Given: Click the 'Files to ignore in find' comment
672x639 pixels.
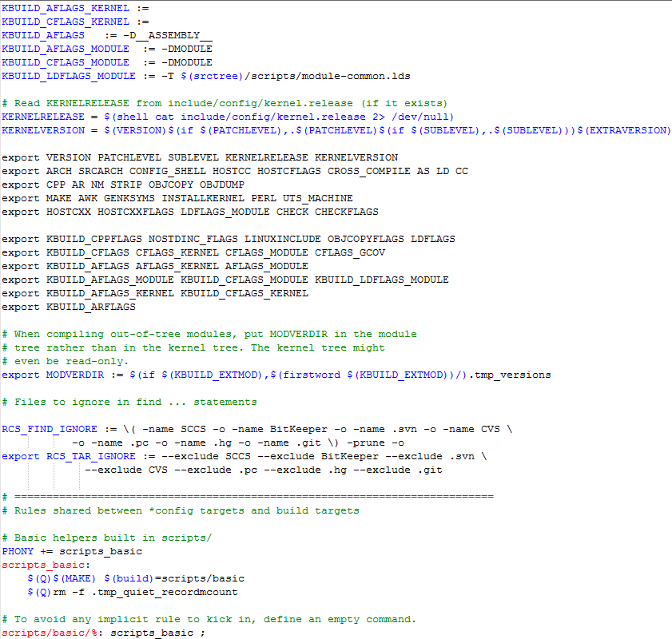Looking at the screenshot, I should [129, 402].
